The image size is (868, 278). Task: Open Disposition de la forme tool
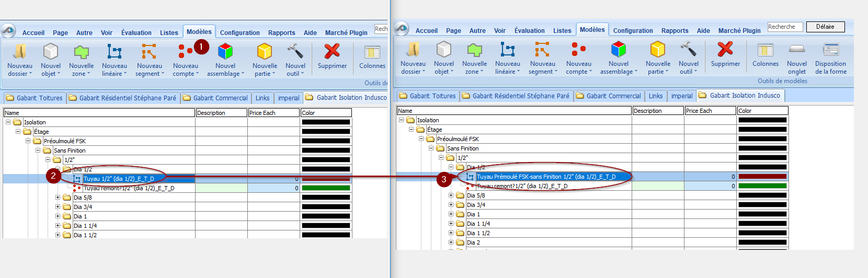[830, 50]
